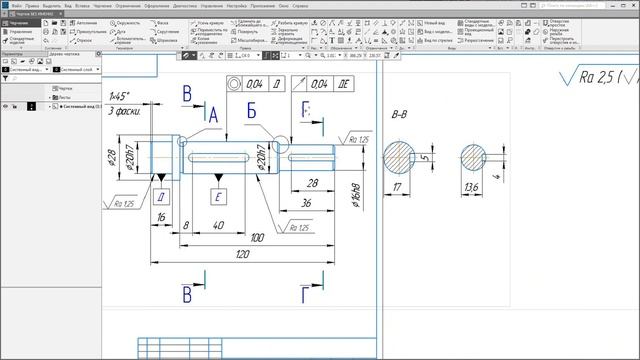The width and height of the screenshot is (640, 360).
Task: Toggle grid display in quick toolbar
Action: (230, 56)
